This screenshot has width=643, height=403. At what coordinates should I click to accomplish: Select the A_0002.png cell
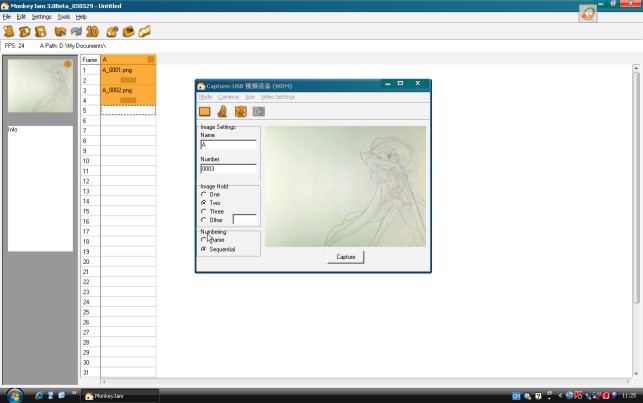pyautogui.click(x=128, y=90)
